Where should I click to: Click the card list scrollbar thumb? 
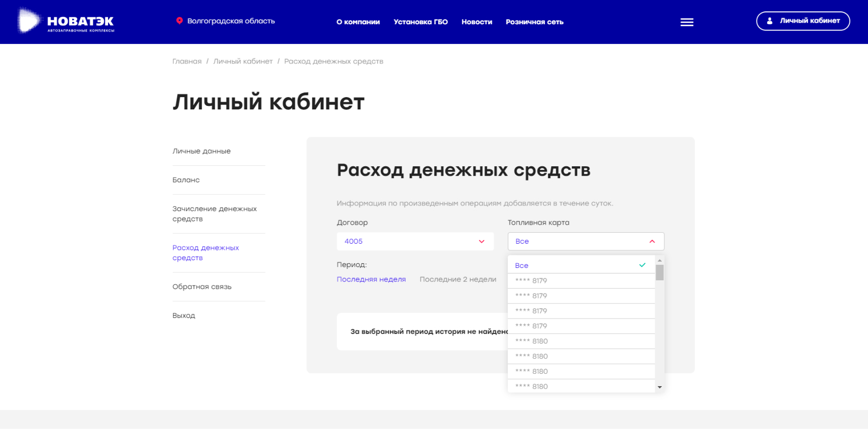[x=660, y=273]
